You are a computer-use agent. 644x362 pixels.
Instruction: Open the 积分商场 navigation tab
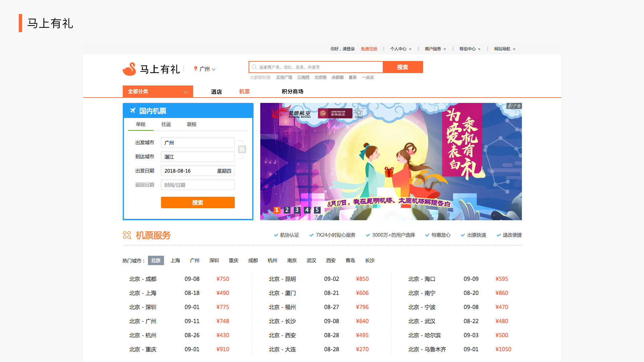(292, 92)
